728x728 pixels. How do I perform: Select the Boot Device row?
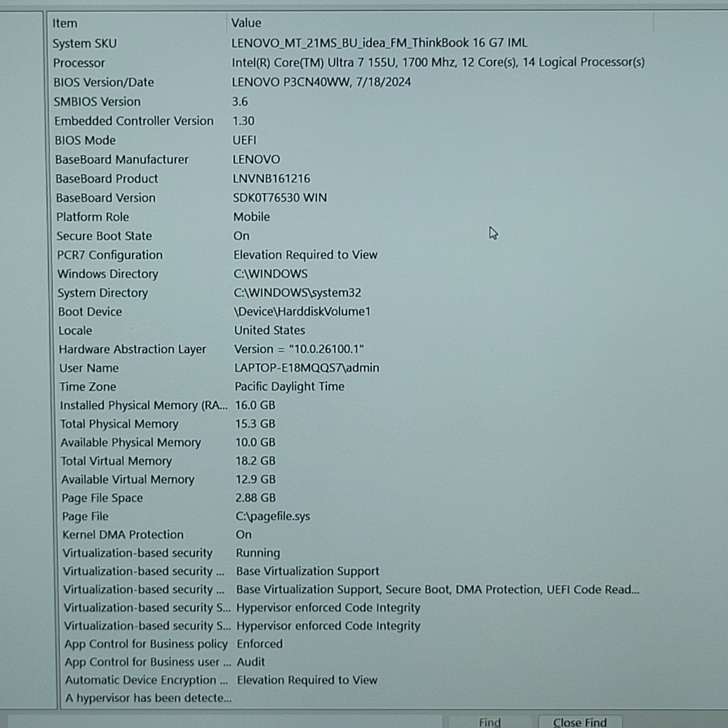(90, 312)
